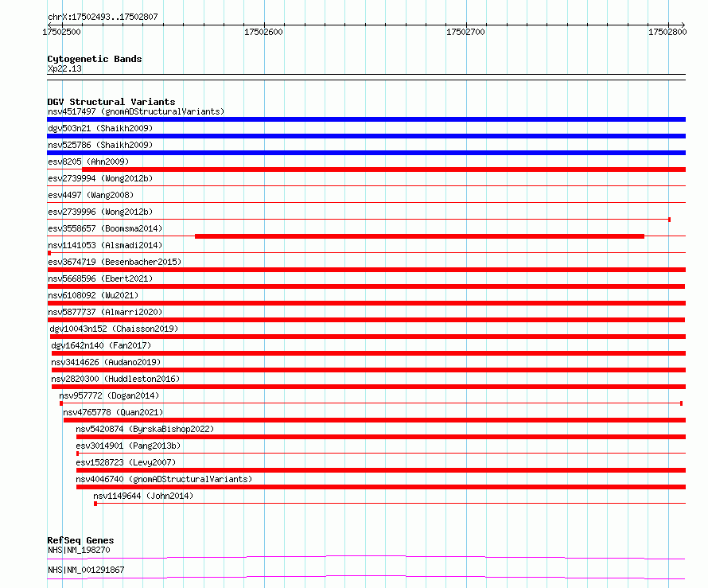Click the thick red segment of esv3558657
The width and height of the screenshot is (708, 588).
point(419,236)
